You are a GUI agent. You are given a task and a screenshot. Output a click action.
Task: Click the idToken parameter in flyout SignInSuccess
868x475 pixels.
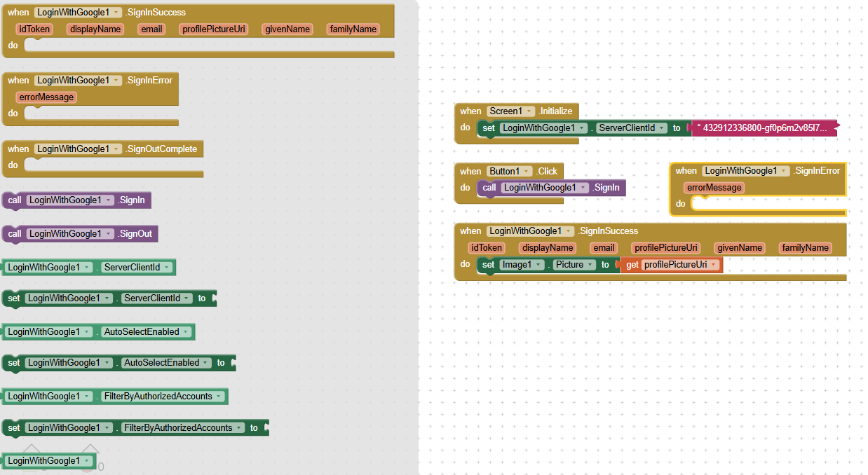click(34, 29)
